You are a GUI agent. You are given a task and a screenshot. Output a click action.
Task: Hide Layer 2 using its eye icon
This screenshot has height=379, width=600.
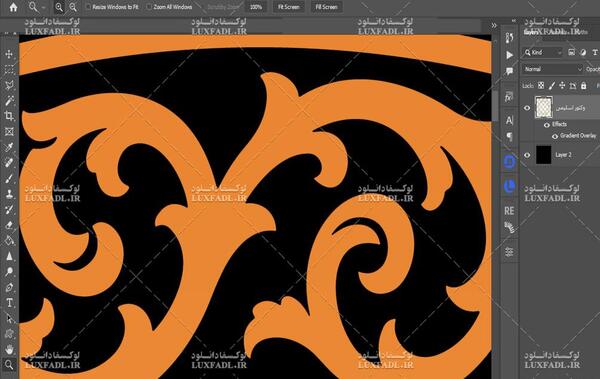527,155
